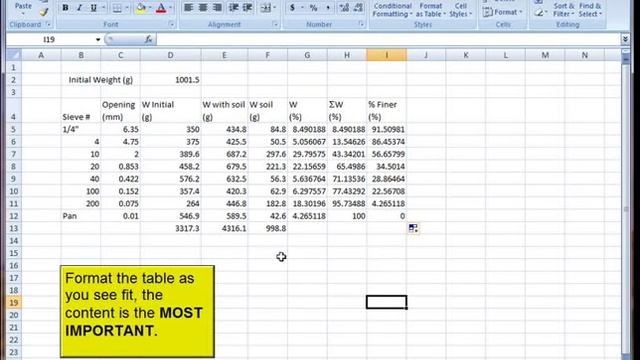This screenshot has width=640, height=360.
Task: Apply Comma Style
Action: click(x=328, y=8)
